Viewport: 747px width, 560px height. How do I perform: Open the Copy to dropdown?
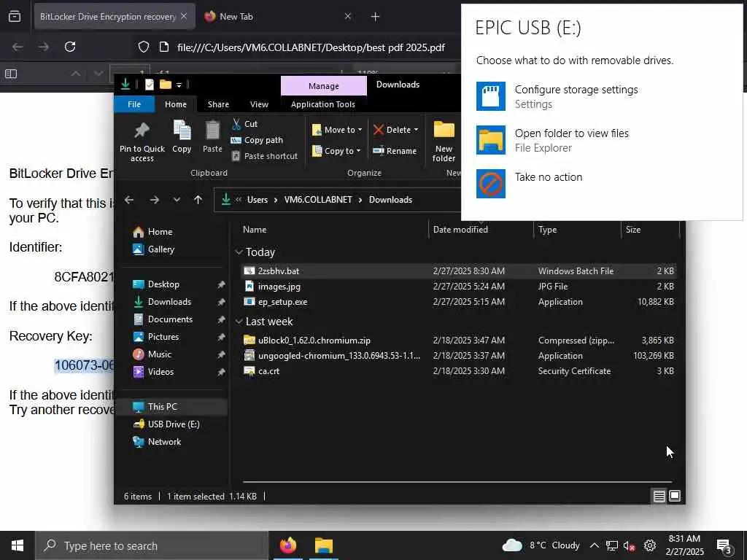pyautogui.click(x=336, y=151)
